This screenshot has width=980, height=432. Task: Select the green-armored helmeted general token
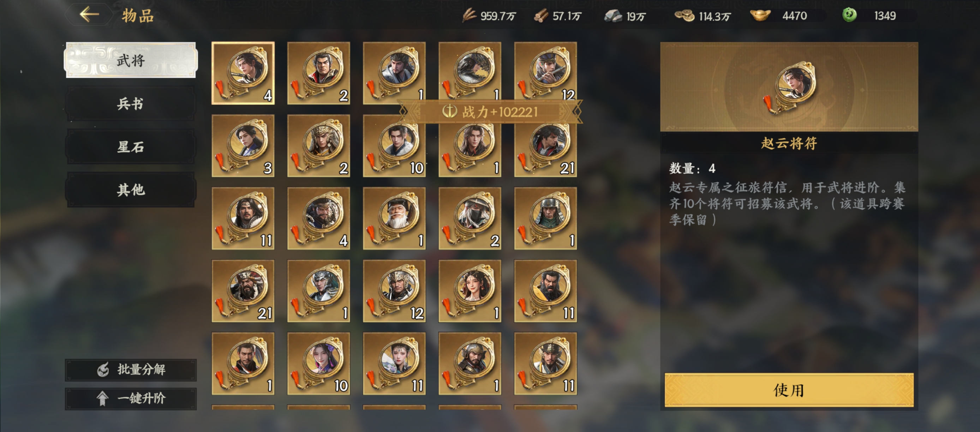(545, 218)
